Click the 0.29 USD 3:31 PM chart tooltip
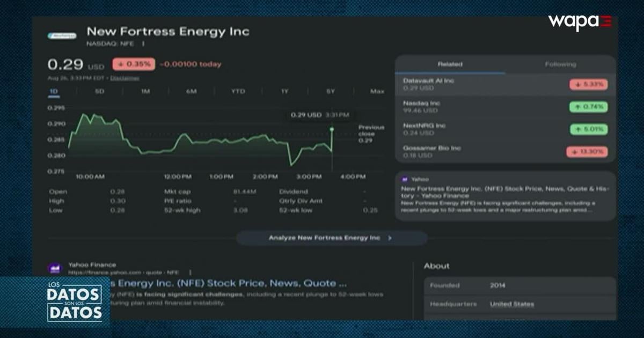The width and height of the screenshot is (644, 338). tap(320, 115)
